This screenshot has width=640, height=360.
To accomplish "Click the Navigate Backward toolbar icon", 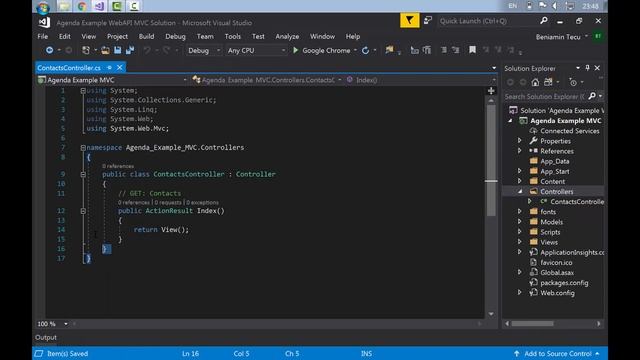I will 49,50.
